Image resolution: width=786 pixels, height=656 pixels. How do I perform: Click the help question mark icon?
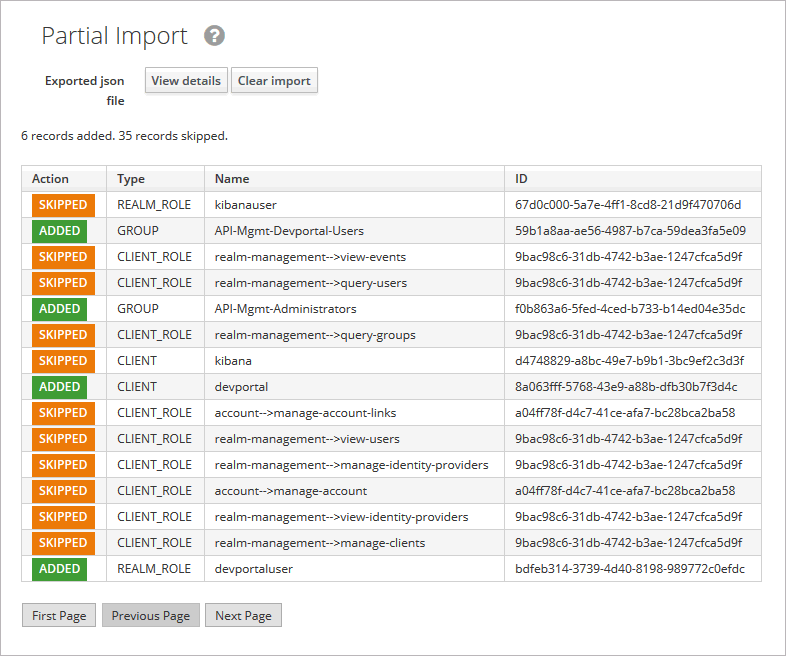(x=214, y=36)
